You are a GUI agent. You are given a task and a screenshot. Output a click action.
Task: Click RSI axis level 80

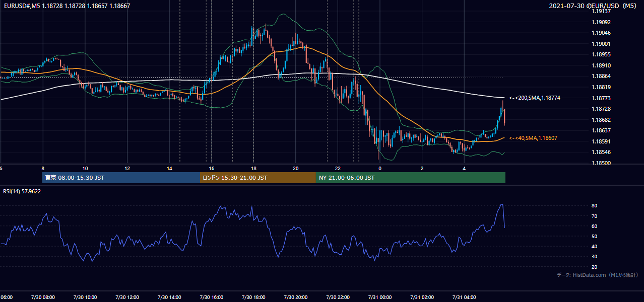point(595,206)
